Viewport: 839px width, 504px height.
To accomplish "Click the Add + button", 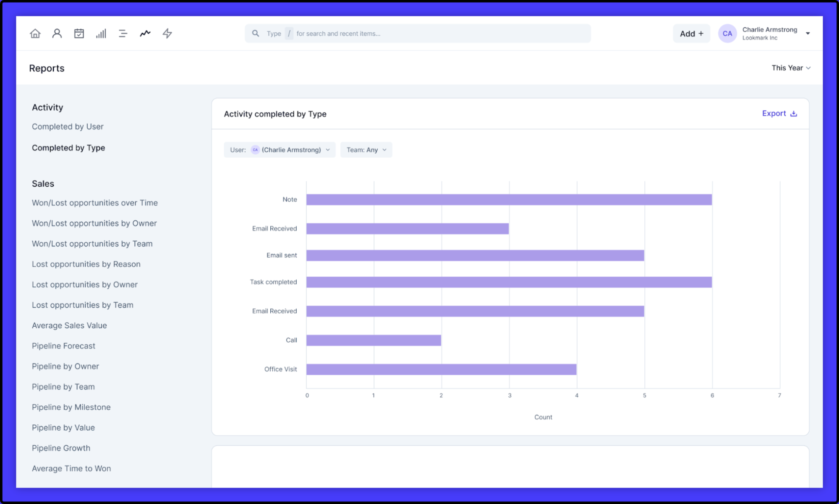I will pos(691,34).
